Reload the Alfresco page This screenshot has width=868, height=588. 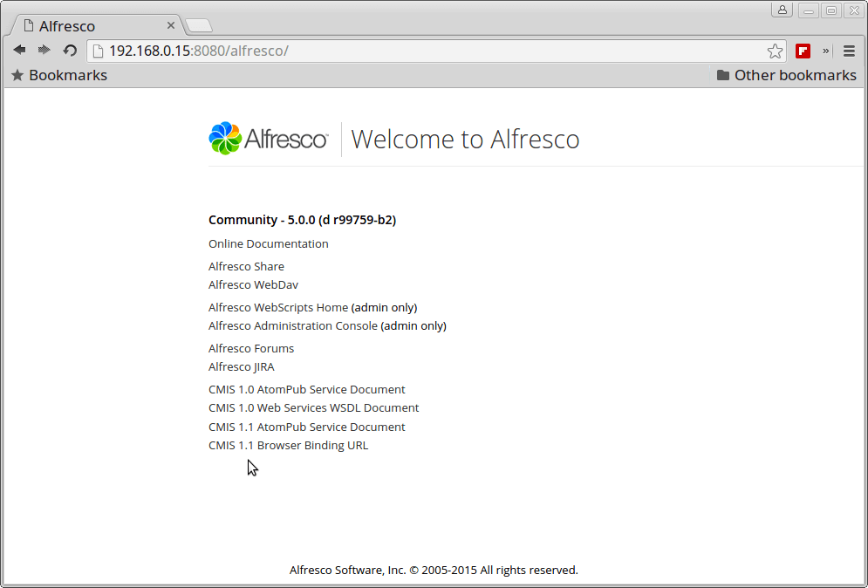pyautogui.click(x=70, y=51)
